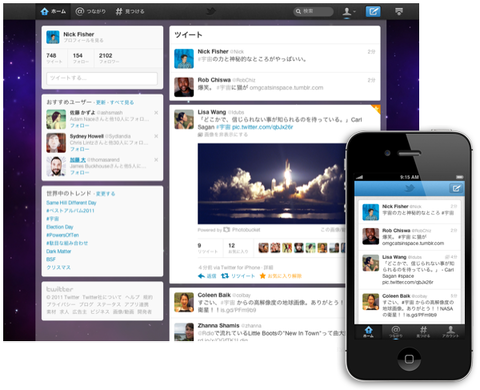View the 748 tweets count
Image resolution: width=480 pixels, height=390 pixels.
pyautogui.click(x=54, y=58)
